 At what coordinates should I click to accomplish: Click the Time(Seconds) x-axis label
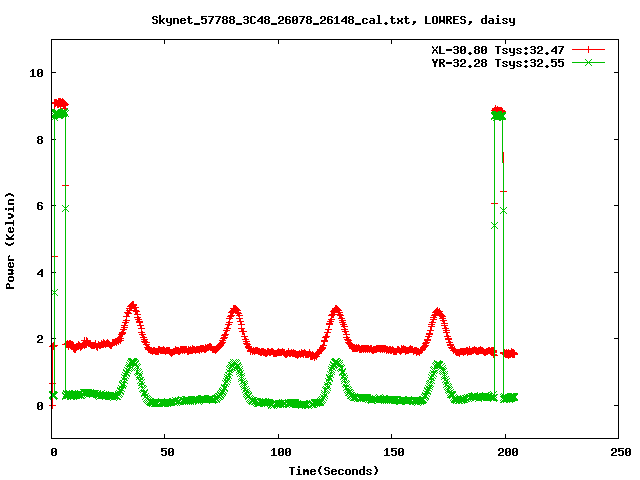pyautogui.click(x=333, y=471)
